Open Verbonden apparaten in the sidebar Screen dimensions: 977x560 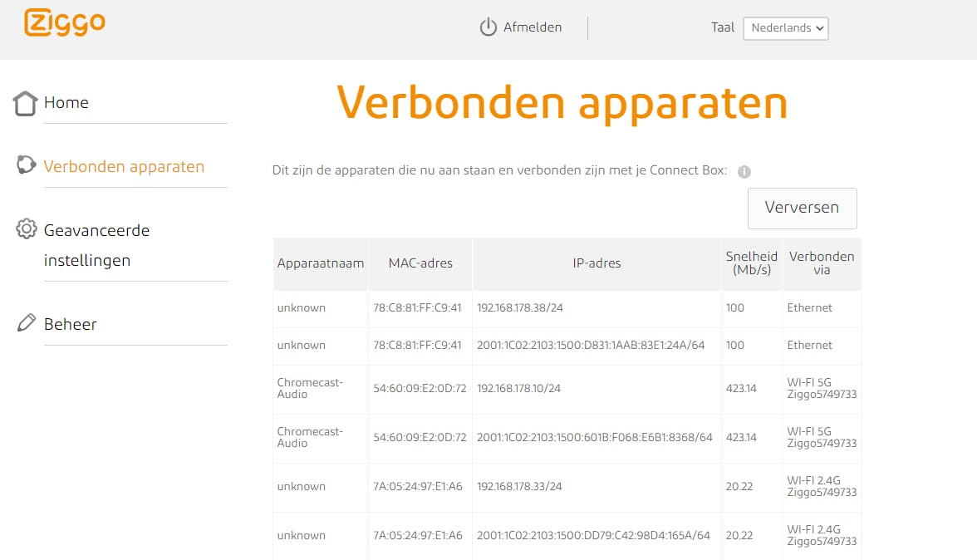coord(124,167)
